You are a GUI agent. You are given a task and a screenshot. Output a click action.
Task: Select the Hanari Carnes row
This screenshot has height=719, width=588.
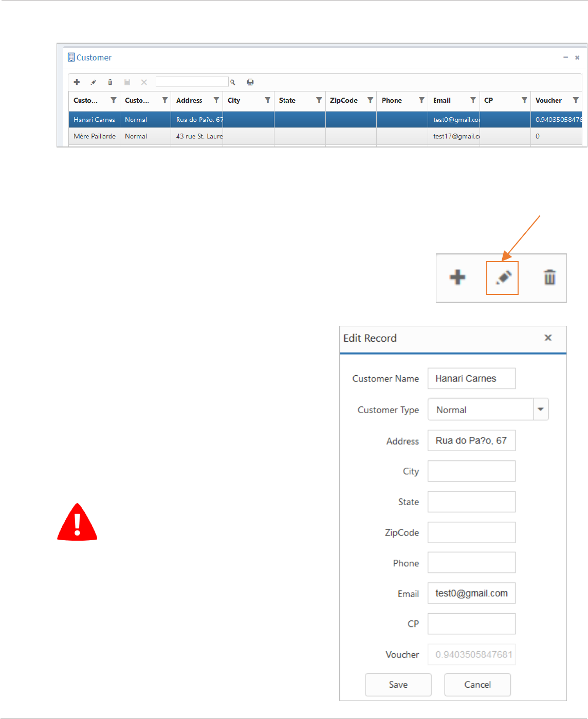tap(325, 120)
